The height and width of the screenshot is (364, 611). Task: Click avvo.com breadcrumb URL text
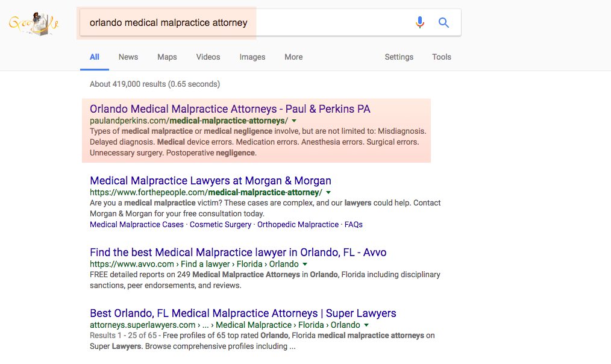(x=194, y=264)
